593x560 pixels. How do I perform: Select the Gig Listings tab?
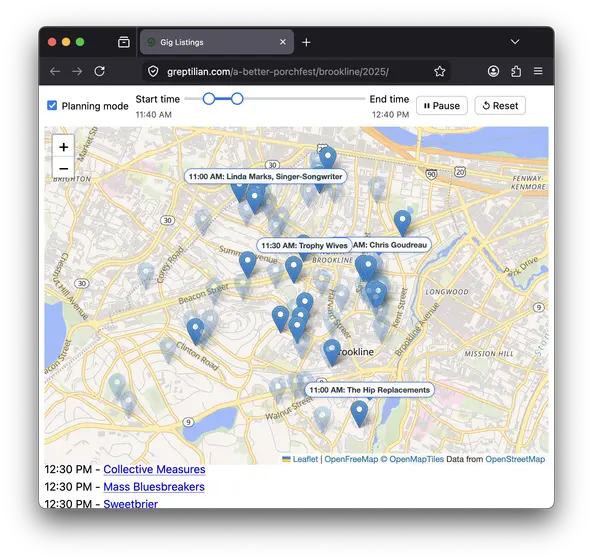217,42
